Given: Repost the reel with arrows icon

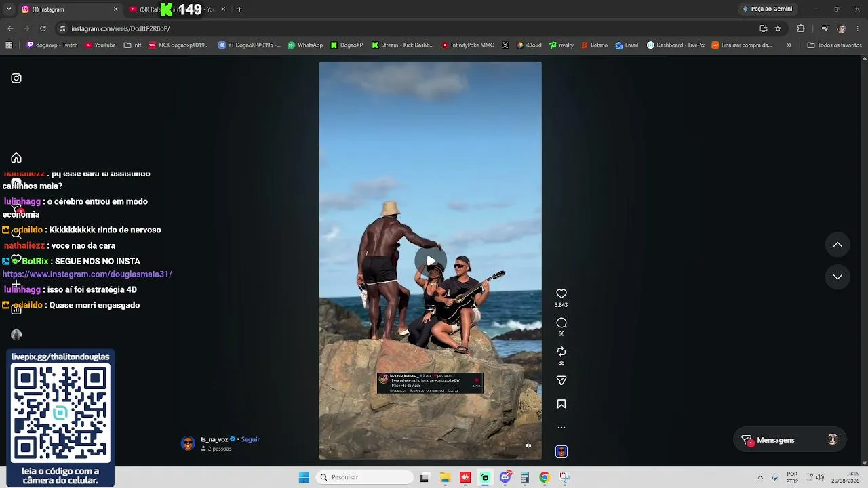Looking at the screenshot, I should (x=561, y=352).
